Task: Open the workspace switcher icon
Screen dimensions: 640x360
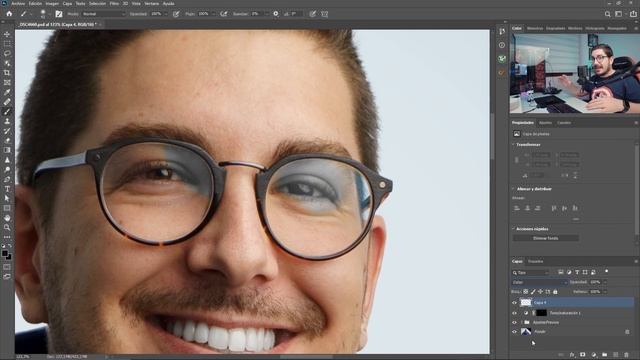Action: (619, 14)
